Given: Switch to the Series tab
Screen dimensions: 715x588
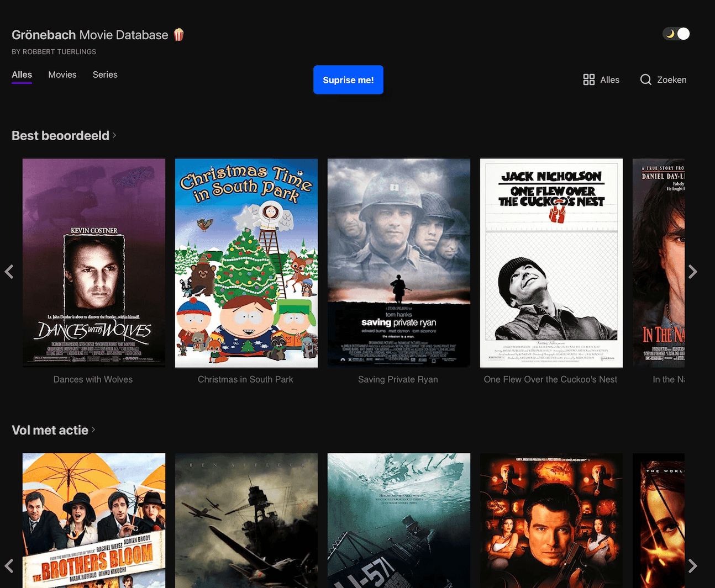Looking at the screenshot, I should [105, 75].
